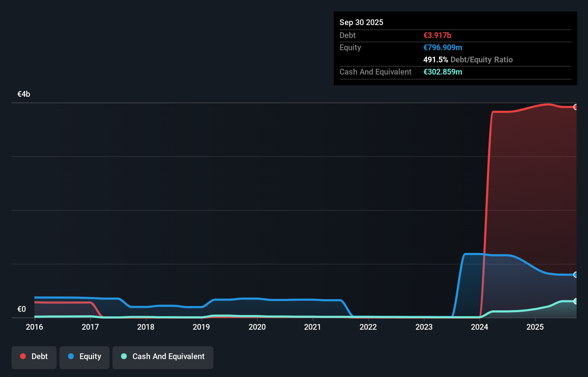
Task: Toggle the Equity series legend button
Action: 85,357
